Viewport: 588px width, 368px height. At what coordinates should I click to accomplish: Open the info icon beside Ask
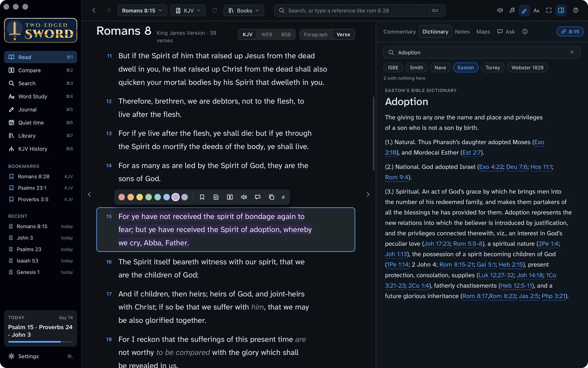click(525, 32)
